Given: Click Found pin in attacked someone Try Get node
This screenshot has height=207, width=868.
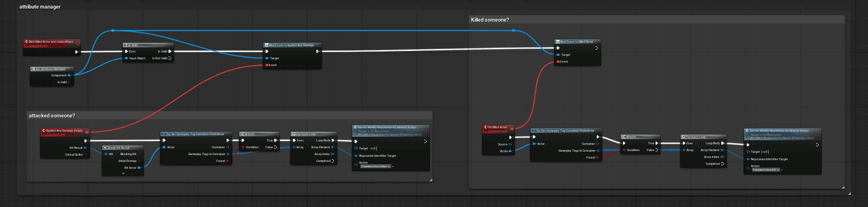Looking at the screenshot, I should coord(227,161).
